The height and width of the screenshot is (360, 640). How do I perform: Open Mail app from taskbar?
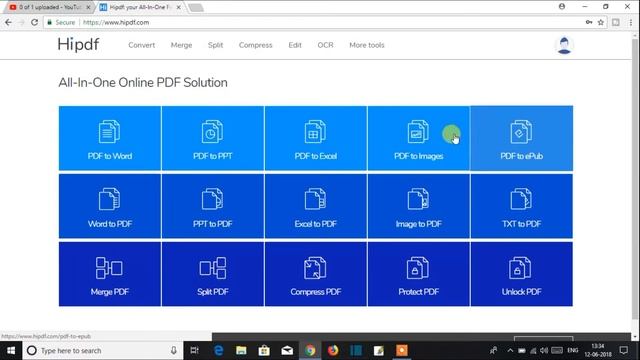(287, 351)
